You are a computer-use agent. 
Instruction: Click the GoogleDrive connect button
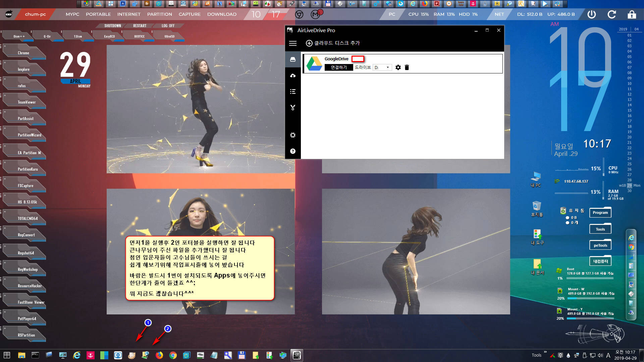pos(339,67)
